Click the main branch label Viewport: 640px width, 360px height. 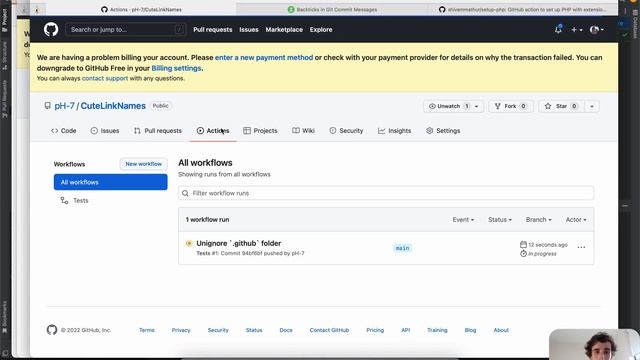402,248
